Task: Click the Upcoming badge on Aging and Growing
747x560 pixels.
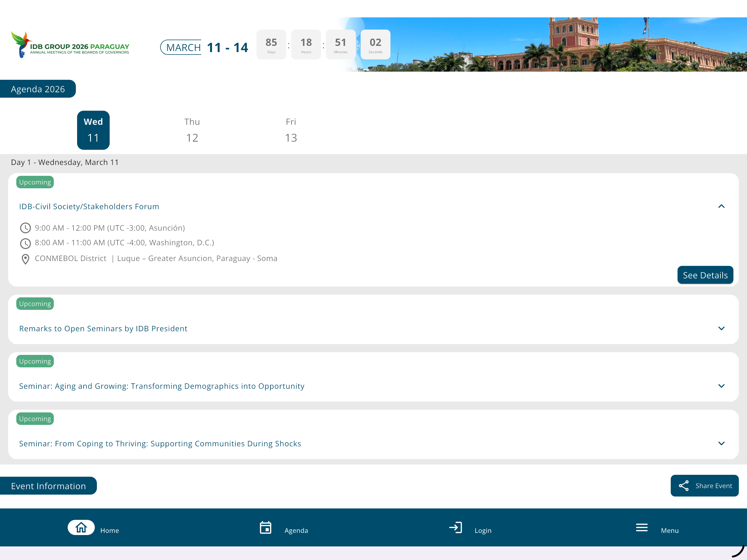Action: coord(35,361)
